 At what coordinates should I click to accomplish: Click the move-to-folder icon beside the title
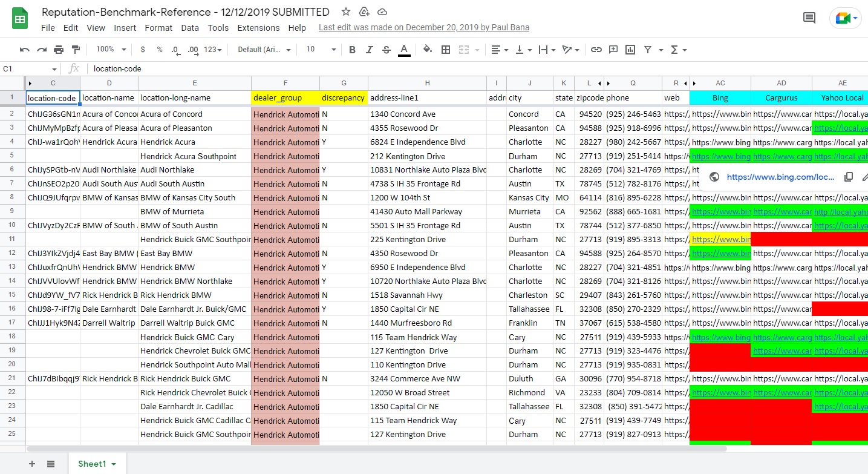coord(364,12)
